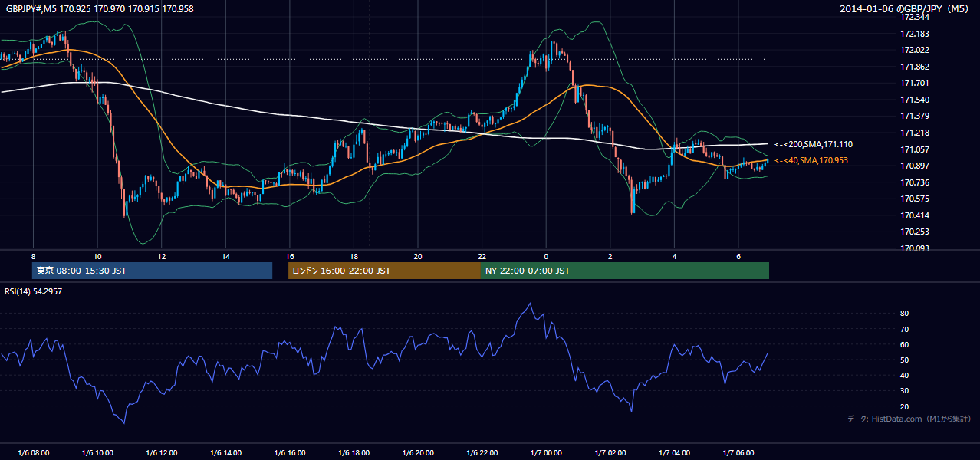Click hour label 4 on price chart axis
The height and width of the screenshot is (460, 980).
[x=674, y=256]
